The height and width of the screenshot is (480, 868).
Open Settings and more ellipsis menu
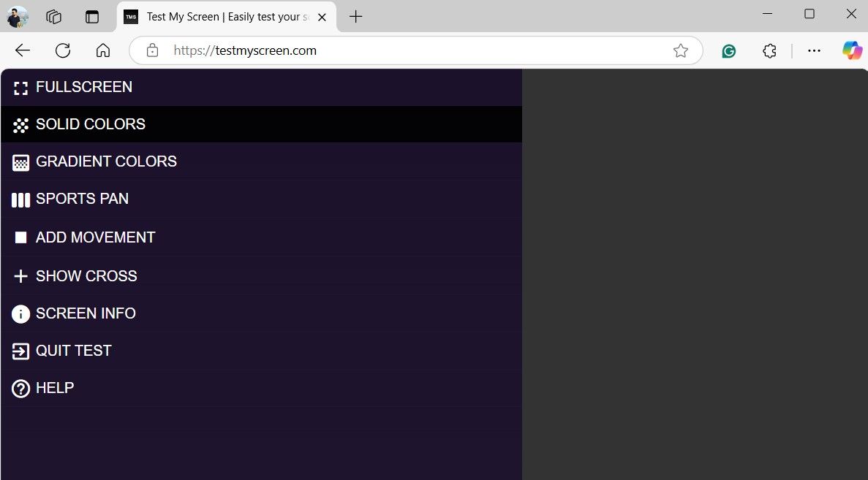[814, 51]
